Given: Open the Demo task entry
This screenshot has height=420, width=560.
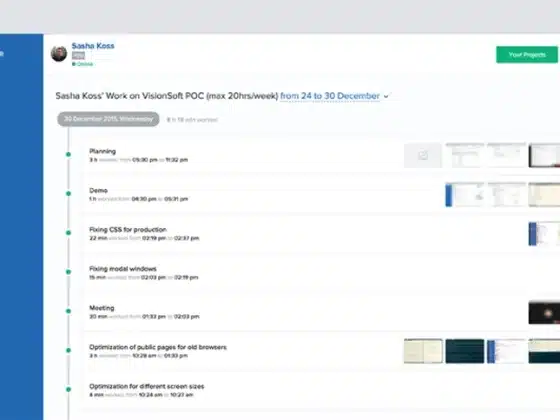Looking at the screenshot, I should pyautogui.click(x=98, y=190).
